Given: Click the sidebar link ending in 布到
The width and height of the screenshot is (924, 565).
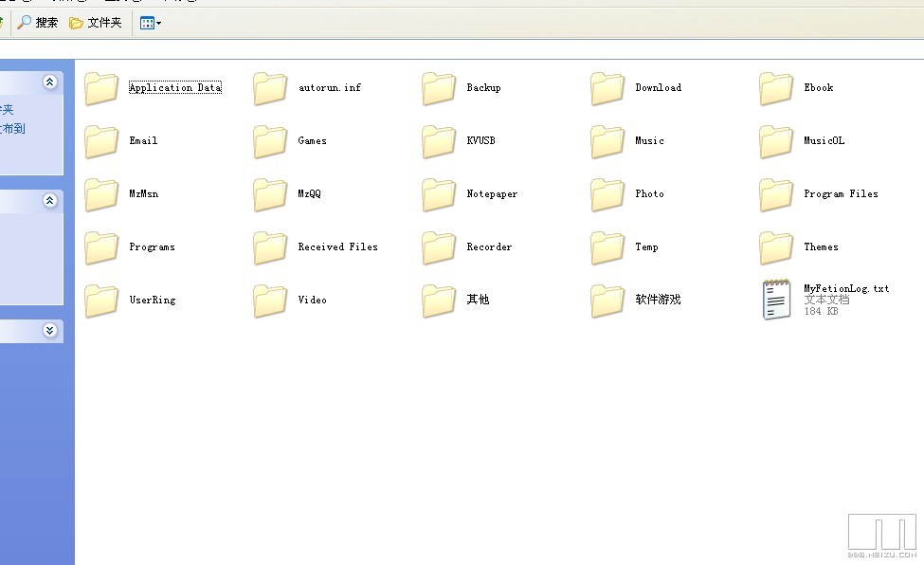Looking at the screenshot, I should click(13, 129).
